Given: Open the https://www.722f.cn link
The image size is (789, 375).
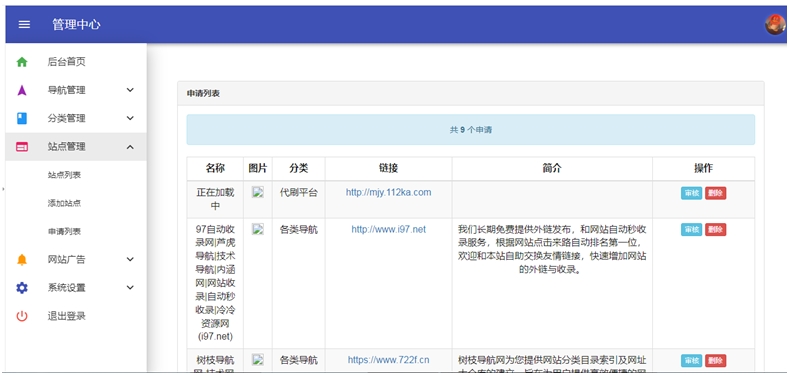Looking at the screenshot, I should point(388,360).
